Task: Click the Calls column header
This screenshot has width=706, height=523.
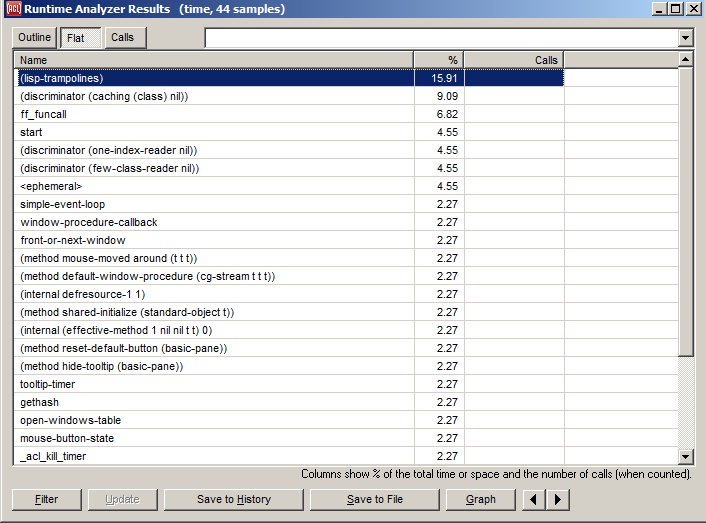Action: pos(514,60)
